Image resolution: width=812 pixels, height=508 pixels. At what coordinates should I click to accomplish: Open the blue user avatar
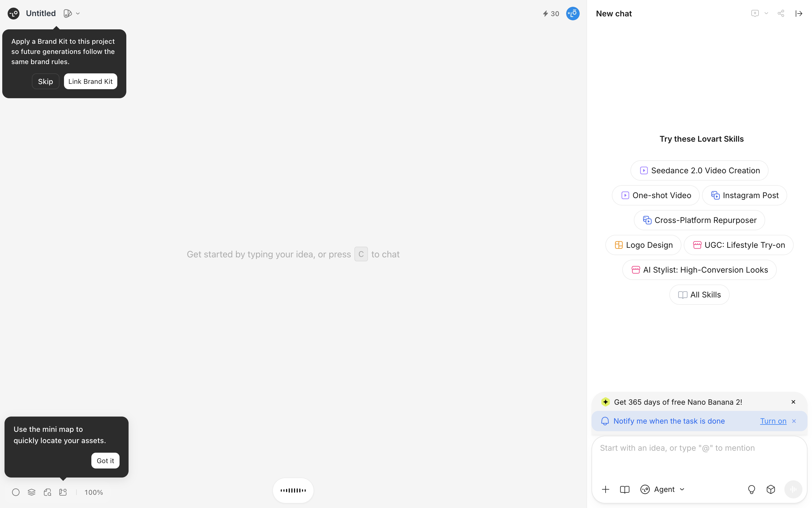tap(572, 14)
